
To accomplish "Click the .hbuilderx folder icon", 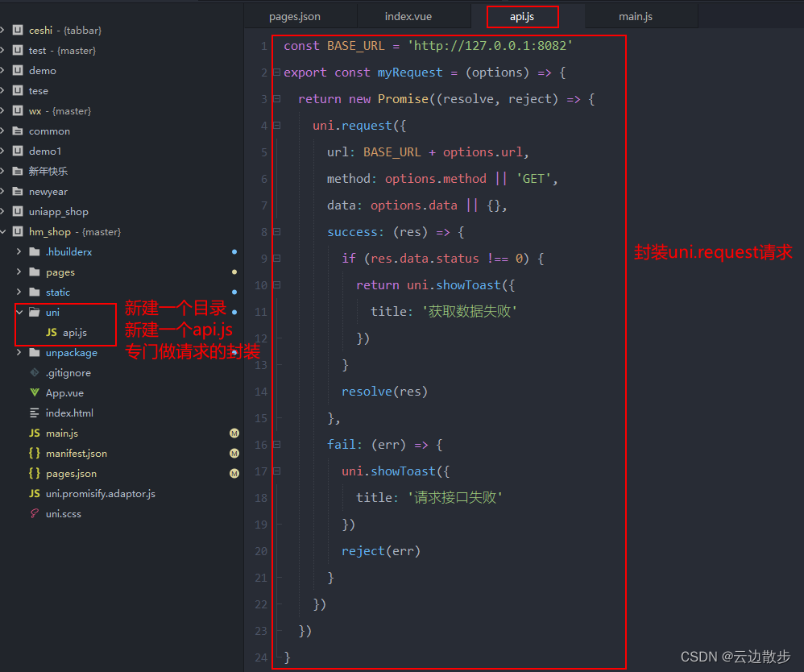I will (x=35, y=251).
